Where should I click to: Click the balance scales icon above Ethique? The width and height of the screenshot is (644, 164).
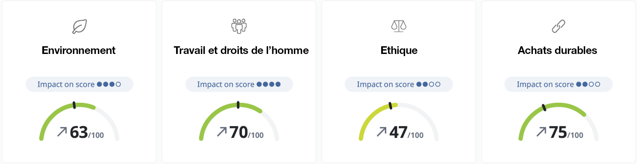pyautogui.click(x=399, y=27)
